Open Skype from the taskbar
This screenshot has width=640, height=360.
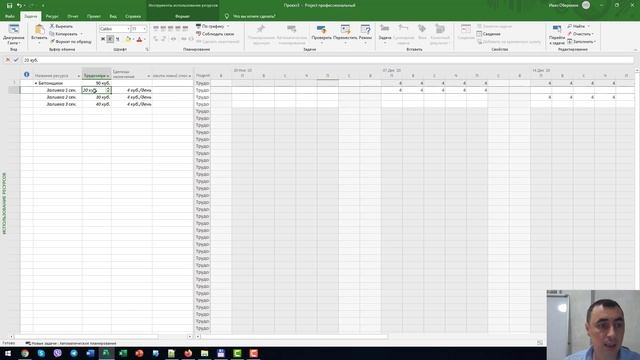pos(41,353)
